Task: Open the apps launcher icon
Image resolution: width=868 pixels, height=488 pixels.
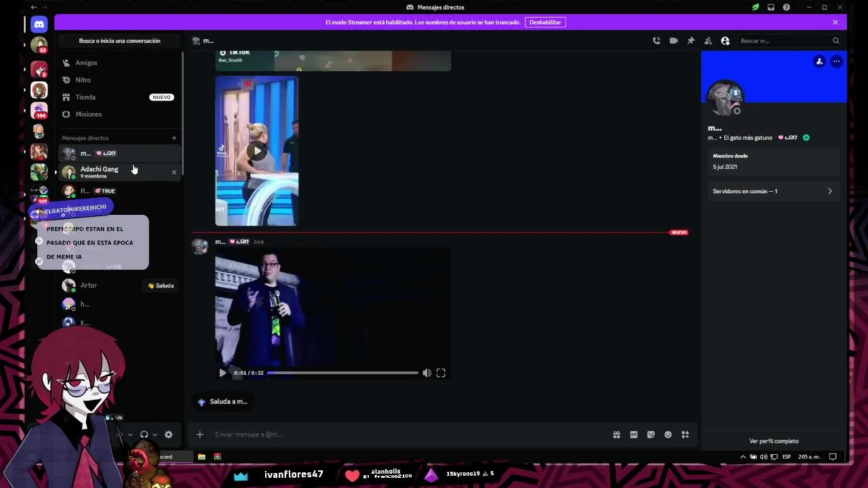Action: coord(686,434)
